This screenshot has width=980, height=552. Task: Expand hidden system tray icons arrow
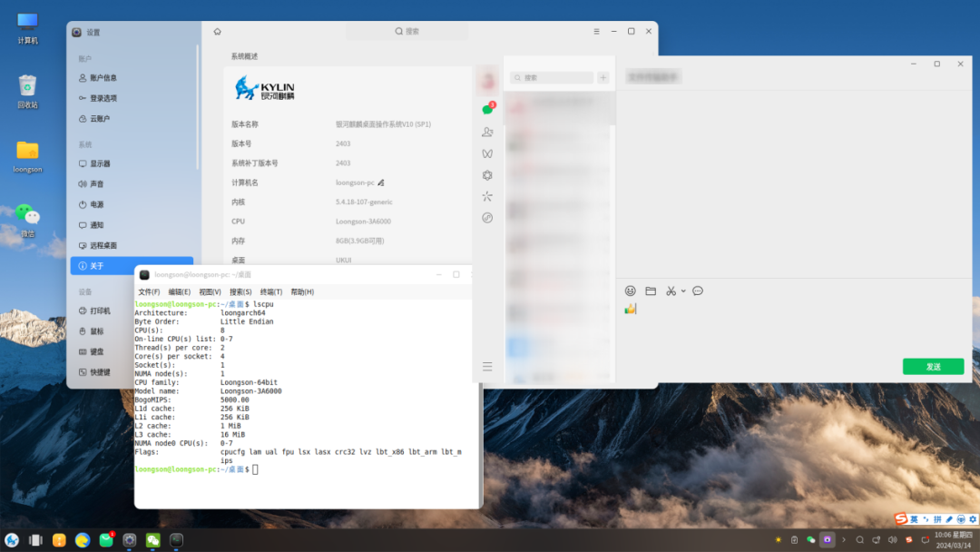[x=843, y=540]
